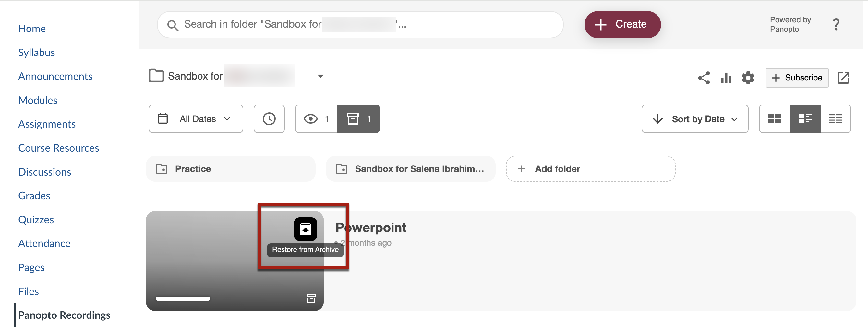
Task: Open Assignments in course navigation
Action: tap(47, 124)
